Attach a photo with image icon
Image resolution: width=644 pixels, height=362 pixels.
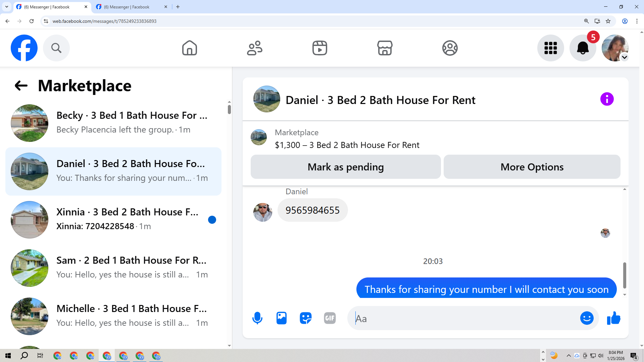point(282,318)
